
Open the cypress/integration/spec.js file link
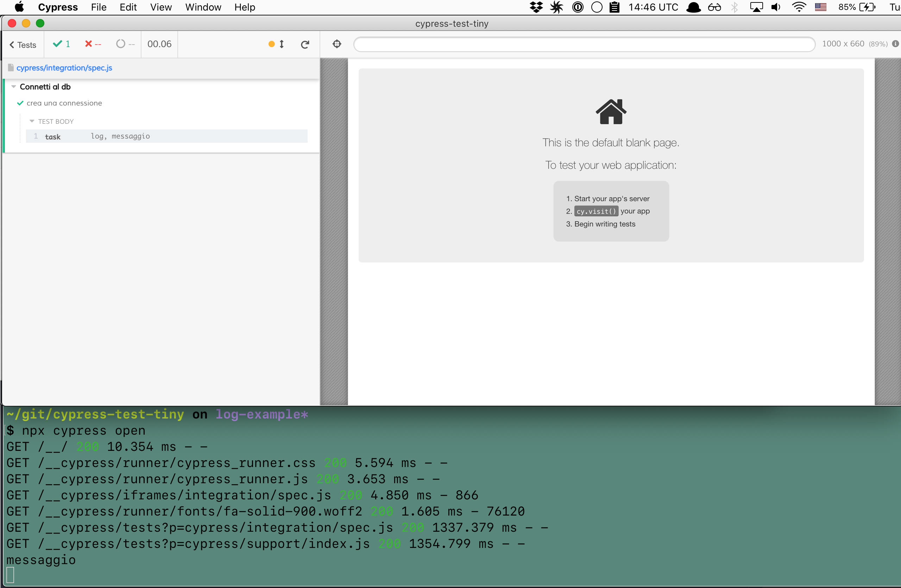[64, 68]
